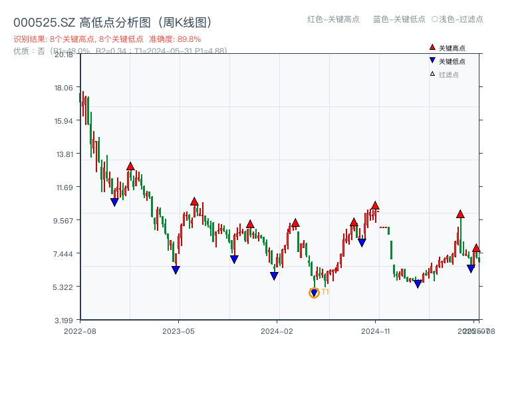The width and height of the screenshot is (532, 399).
Task: Select the red high marker around June 2023
Action: tap(194, 201)
